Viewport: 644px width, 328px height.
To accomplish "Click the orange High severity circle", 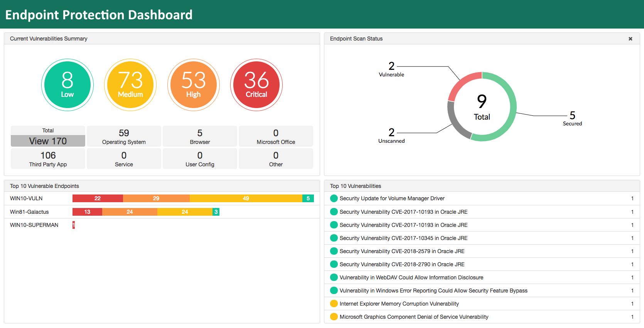I will (194, 85).
